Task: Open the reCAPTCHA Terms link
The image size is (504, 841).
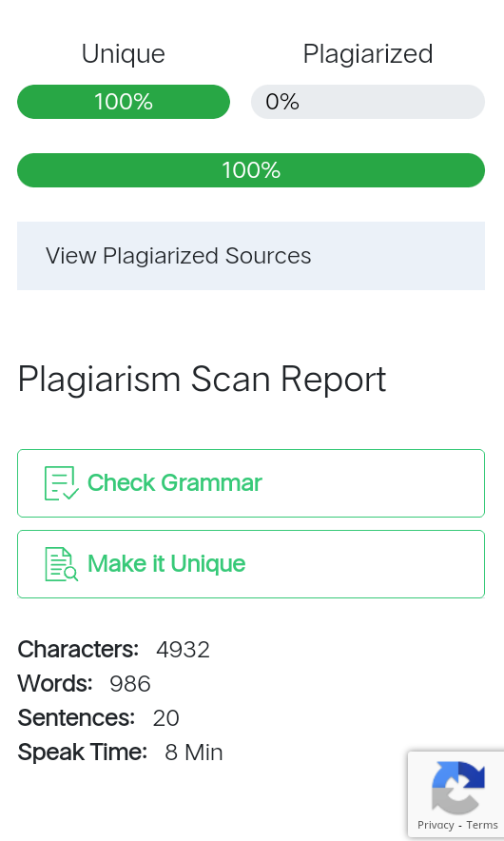Action: point(482,825)
